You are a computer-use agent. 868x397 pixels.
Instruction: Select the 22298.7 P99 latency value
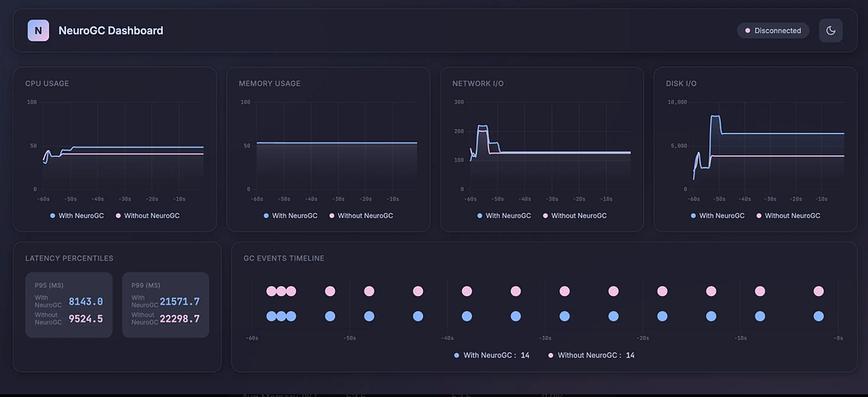click(x=180, y=319)
